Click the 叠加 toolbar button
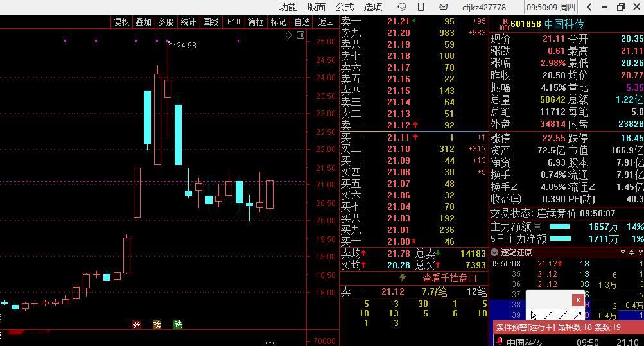The height and width of the screenshot is (346, 644). pyautogui.click(x=144, y=22)
